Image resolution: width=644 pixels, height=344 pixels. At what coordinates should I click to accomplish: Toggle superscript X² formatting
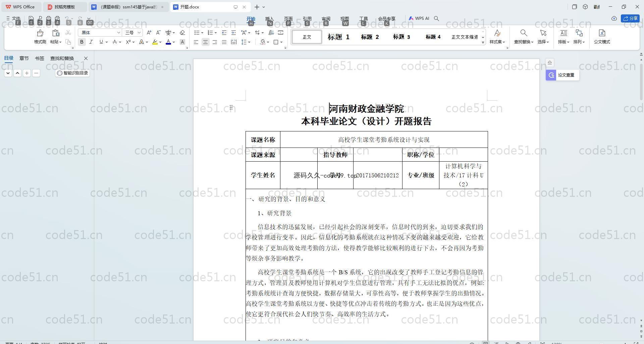(x=128, y=42)
